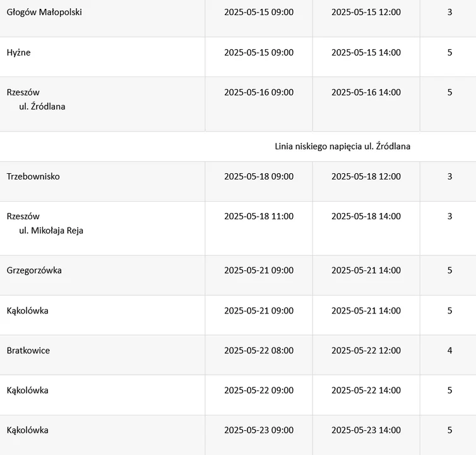The width and height of the screenshot is (476, 455).
Task: Click start time 2025-05-23 09:00
Action: pos(259,430)
